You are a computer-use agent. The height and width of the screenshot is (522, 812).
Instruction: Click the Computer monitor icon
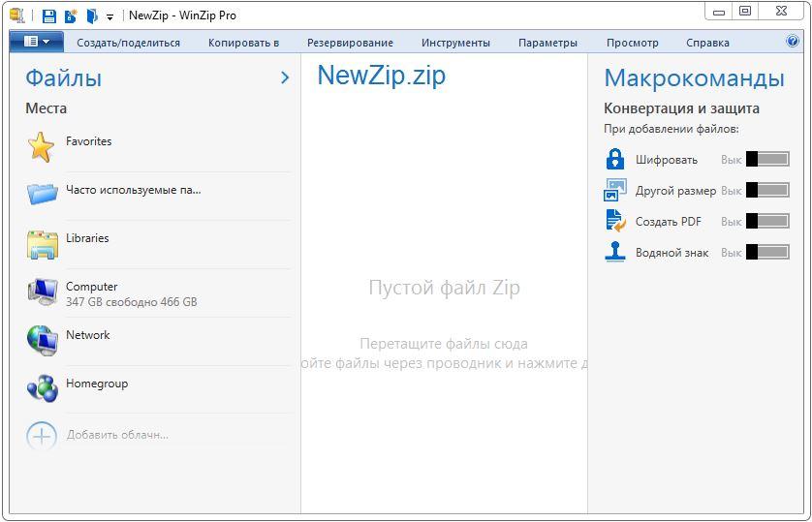[x=42, y=292]
